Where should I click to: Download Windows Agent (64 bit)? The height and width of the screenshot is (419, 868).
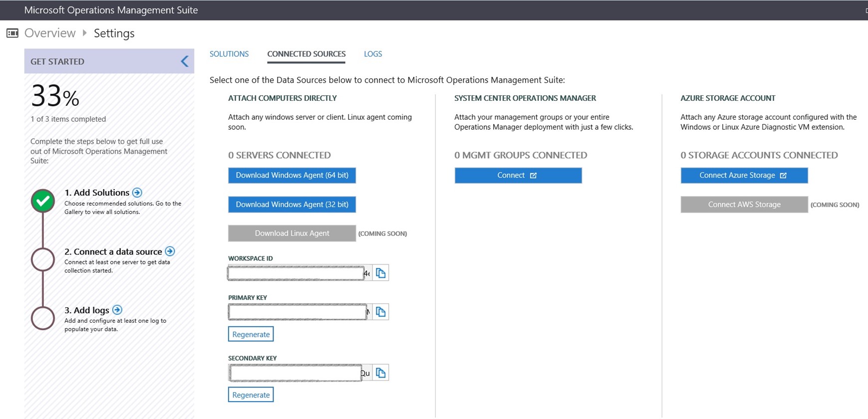(x=292, y=175)
